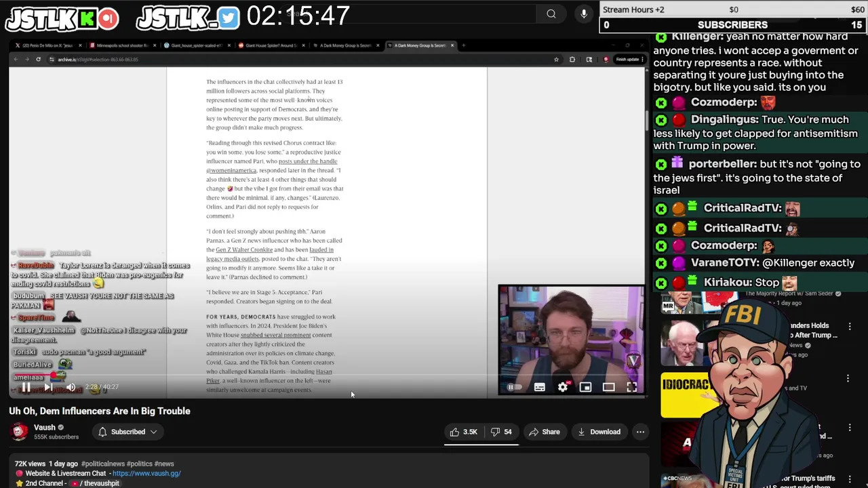Viewport: 868px width, 488px height.
Task: Click the video title 'Uh Oh, Dem Influencers Are In Big Trouble'
Action: tap(100, 411)
